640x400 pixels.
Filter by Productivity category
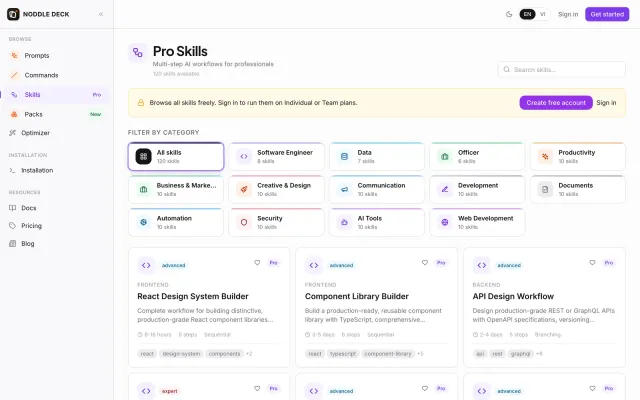[578, 156]
